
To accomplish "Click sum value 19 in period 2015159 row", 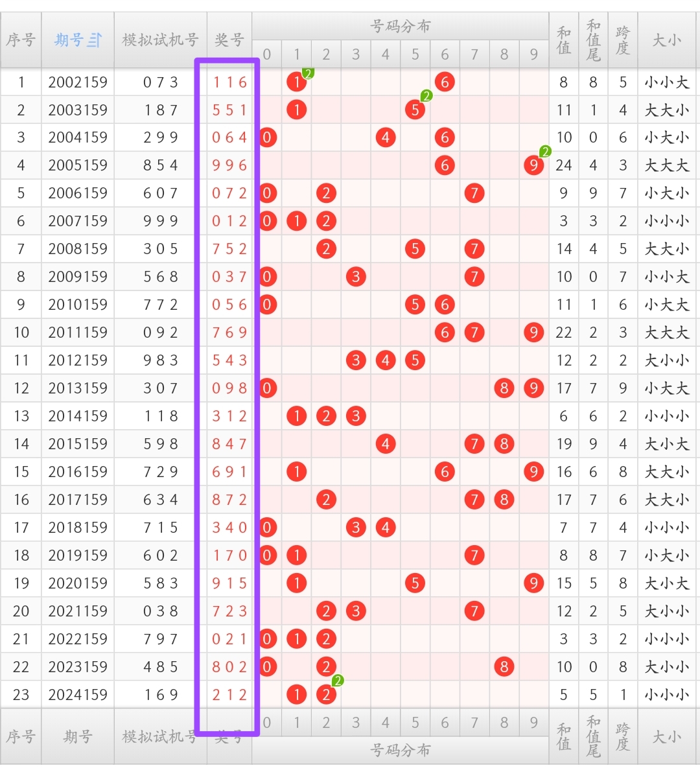I will [x=564, y=443].
